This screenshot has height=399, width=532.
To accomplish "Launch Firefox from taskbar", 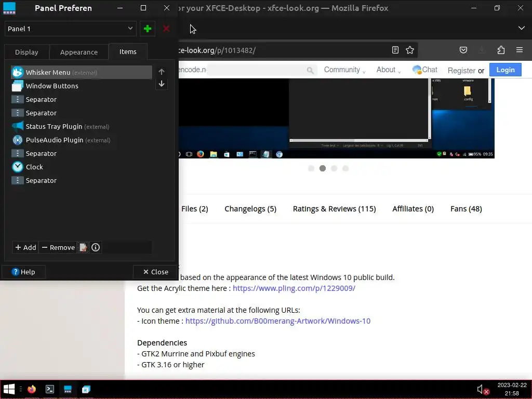I will point(32,389).
